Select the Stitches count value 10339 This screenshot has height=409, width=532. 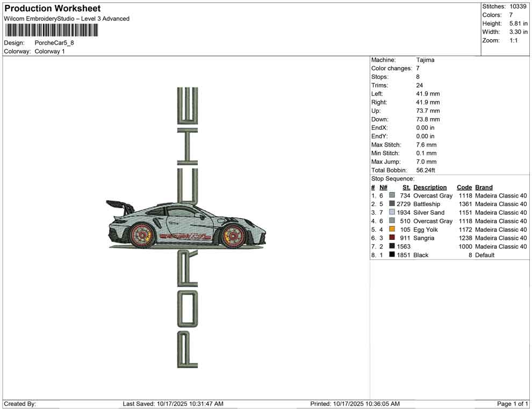pyautogui.click(x=518, y=6)
